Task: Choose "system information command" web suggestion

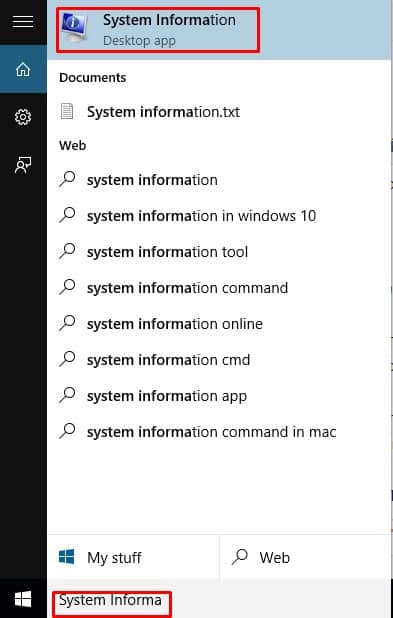Action: 219,288
